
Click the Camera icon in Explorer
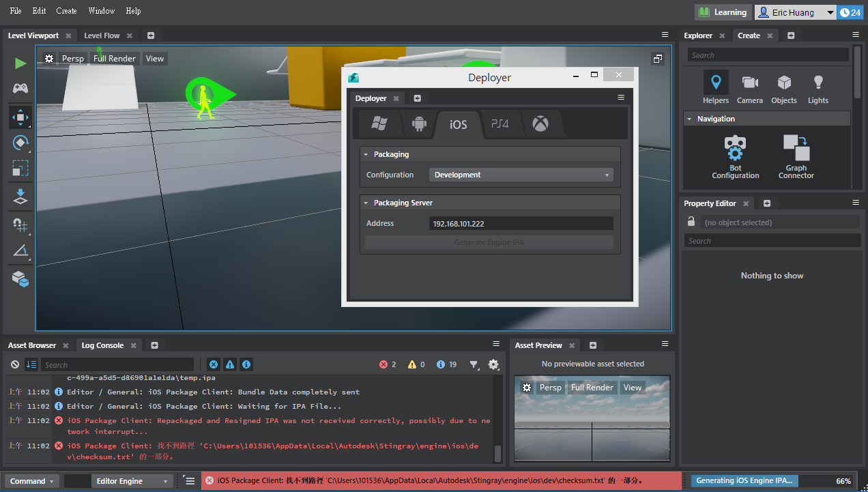749,87
